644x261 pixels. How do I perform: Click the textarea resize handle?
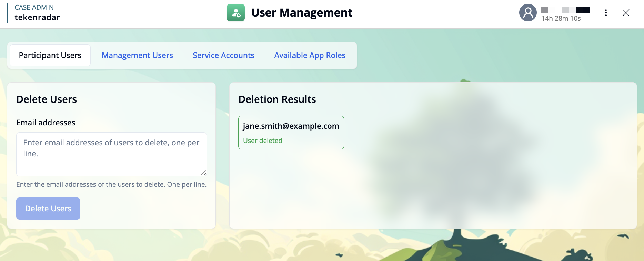203,173
